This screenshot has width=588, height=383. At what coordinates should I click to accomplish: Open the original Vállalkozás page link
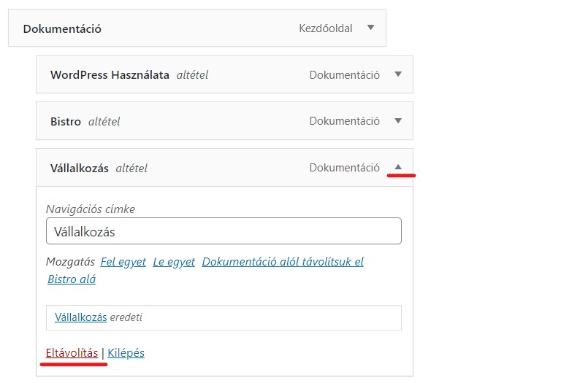tap(81, 317)
